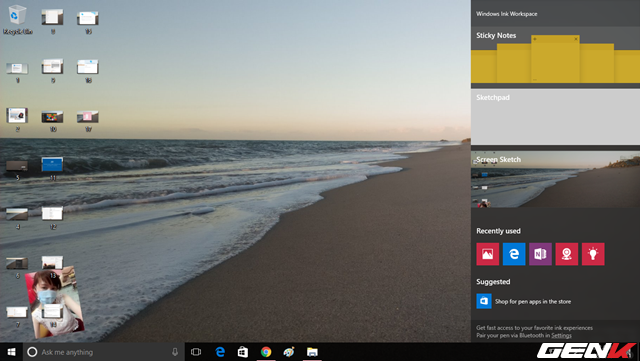Open the Settings link for pen pairing
The height and width of the screenshot is (361, 640).
561,335
